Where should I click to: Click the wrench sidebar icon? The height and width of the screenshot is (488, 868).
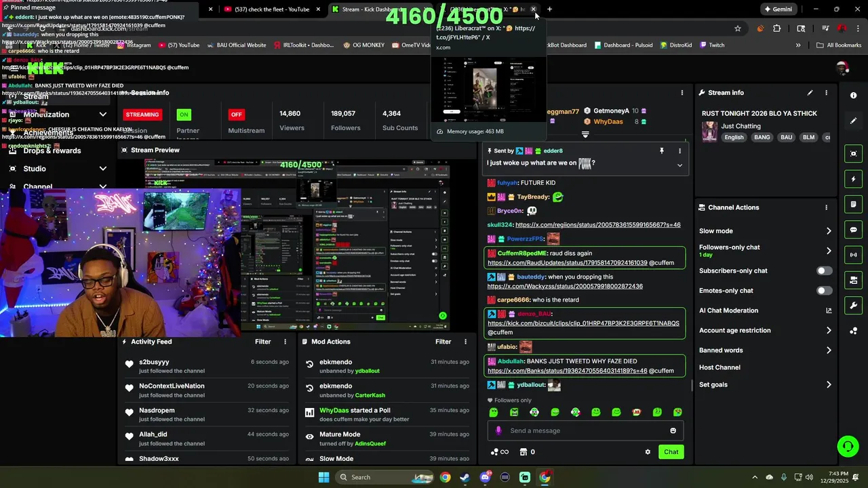click(853, 305)
